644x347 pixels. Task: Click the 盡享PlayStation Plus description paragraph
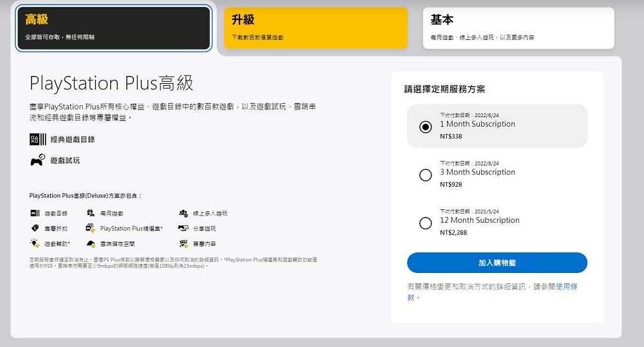pyautogui.click(x=173, y=112)
